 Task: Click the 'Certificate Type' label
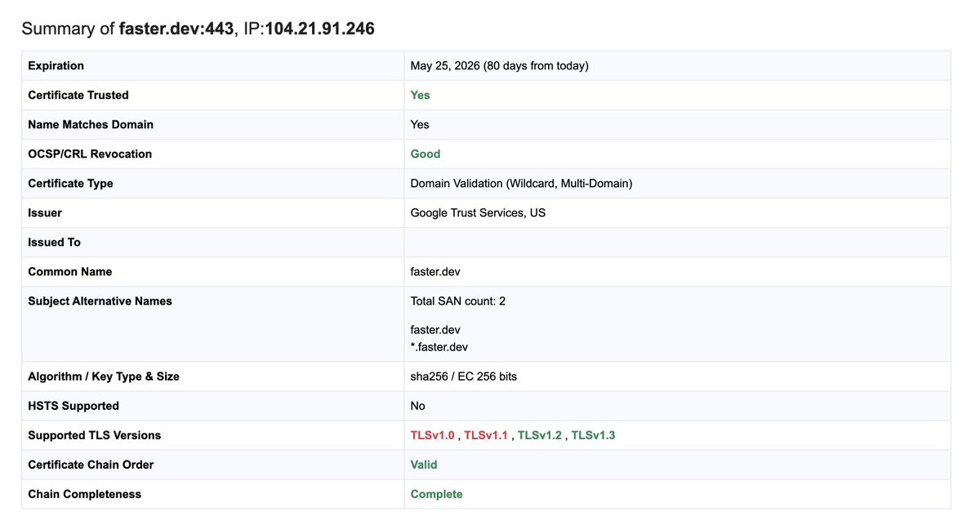(70, 183)
